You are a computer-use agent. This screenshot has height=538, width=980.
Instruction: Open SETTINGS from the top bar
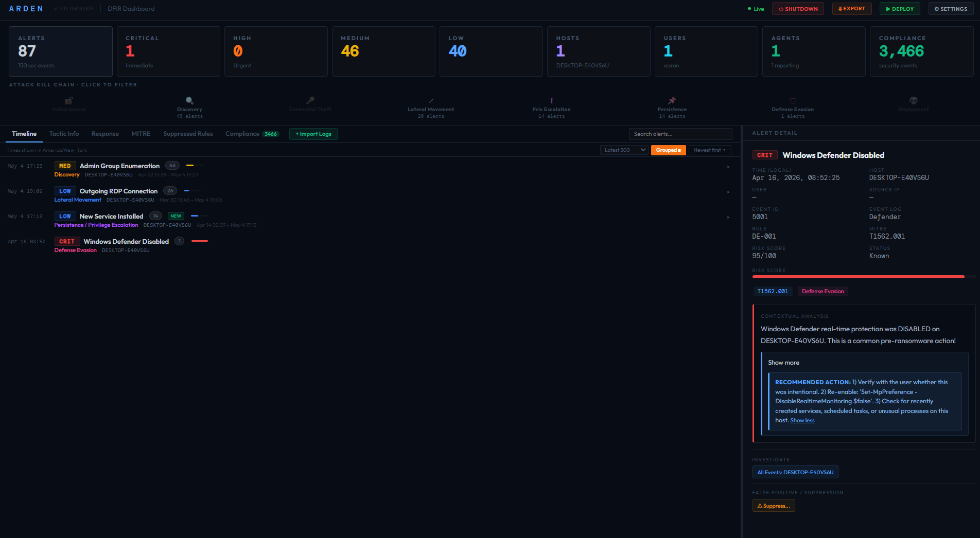(951, 9)
